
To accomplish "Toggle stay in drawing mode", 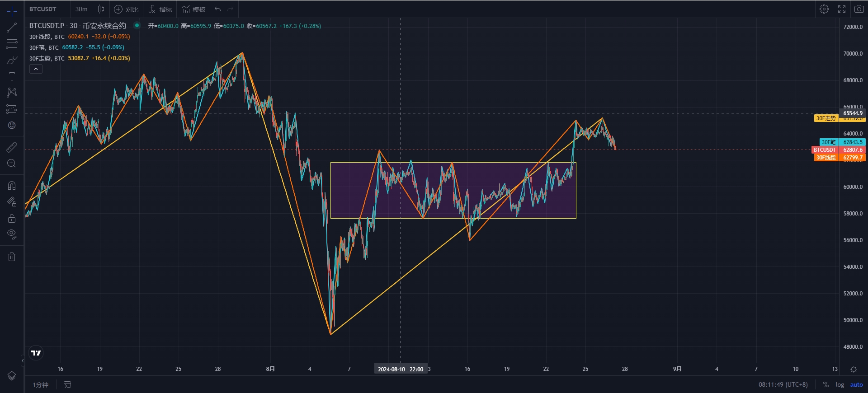I will [12, 202].
